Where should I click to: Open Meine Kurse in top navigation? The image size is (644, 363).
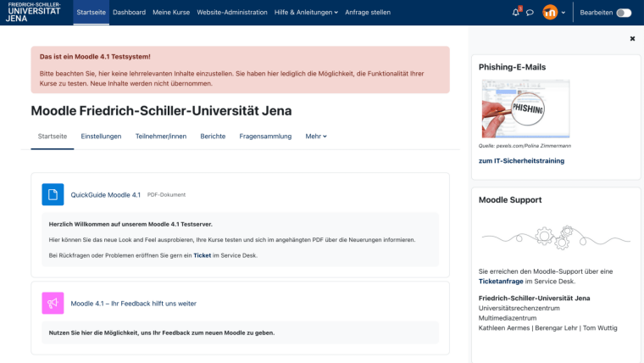coord(171,13)
